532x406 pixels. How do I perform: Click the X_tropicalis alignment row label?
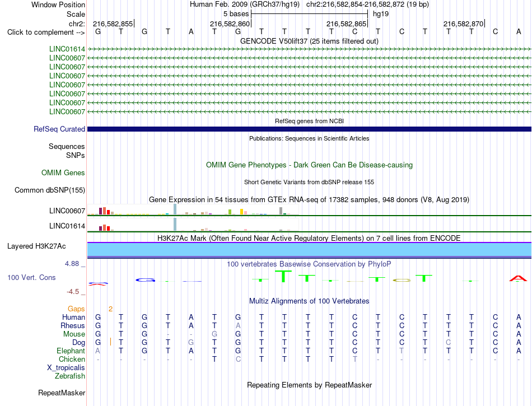coord(66,368)
